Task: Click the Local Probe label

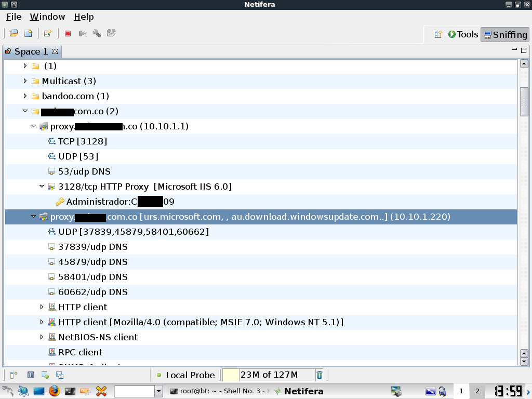Action: tap(190, 375)
